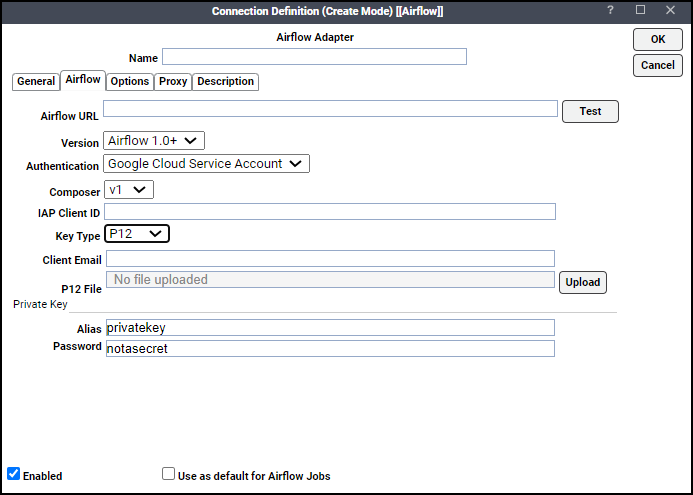
Task: Close the Connection Definition dialog
Action: pyautogui.click(x=670, y=10)
